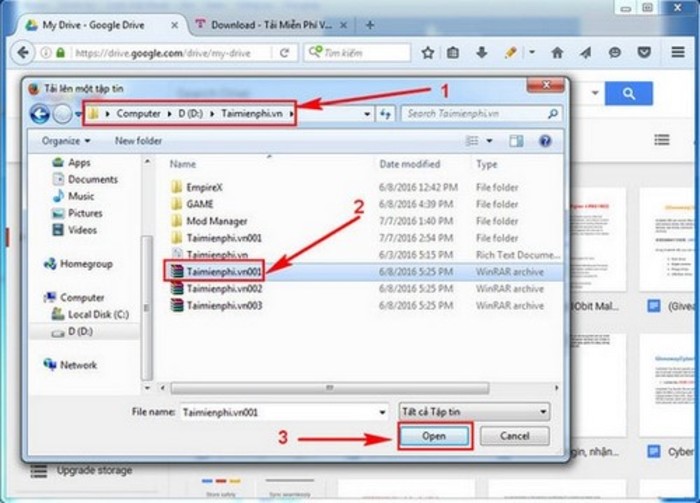The width and height of the screenshot is (700, 503).
Task: Switch Google Drive to list view icon
Action: pos(662,140)
